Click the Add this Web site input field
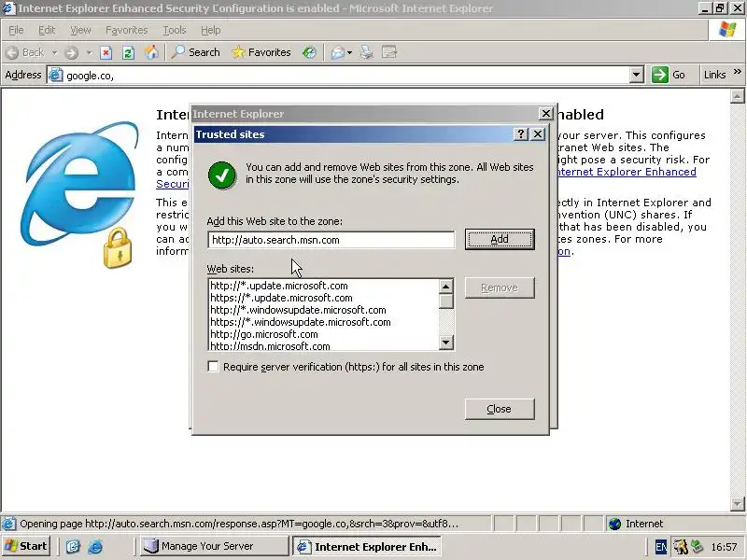Screen dimensions: 747x560 331,240
